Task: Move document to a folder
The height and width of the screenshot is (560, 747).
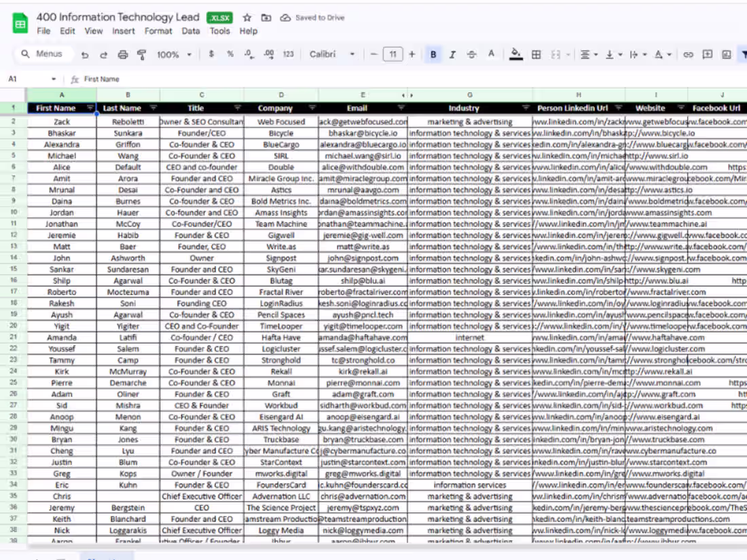Action: pyautogui.click(x=266, y=18)
